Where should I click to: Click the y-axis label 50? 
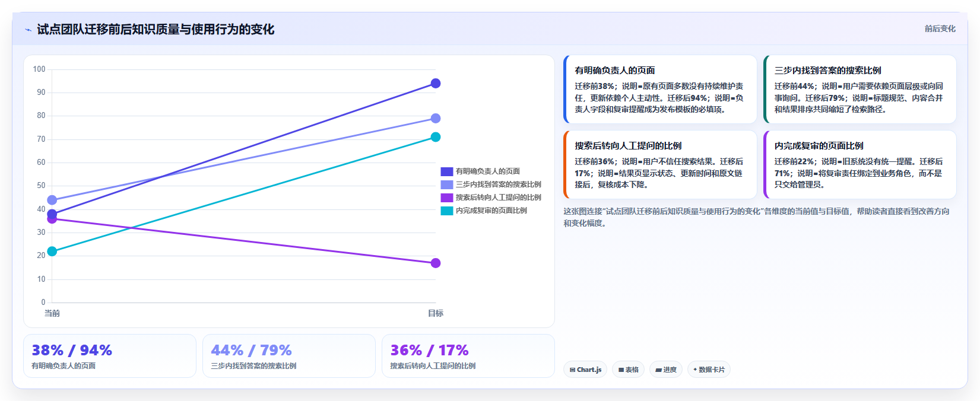point(41,186)
